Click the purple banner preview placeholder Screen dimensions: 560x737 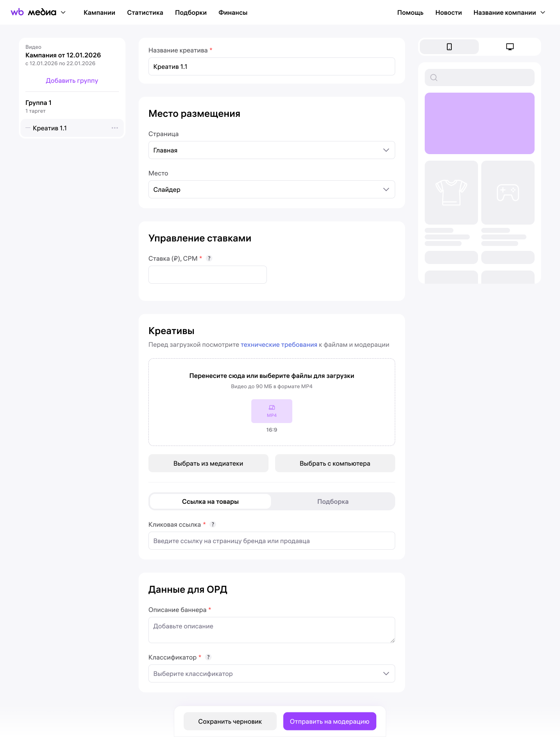(x=479, y=123)
